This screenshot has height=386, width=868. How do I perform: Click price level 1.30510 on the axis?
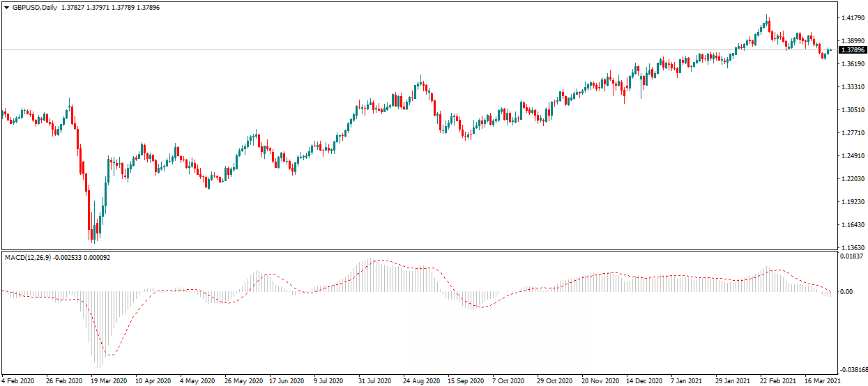pos(853,110)
